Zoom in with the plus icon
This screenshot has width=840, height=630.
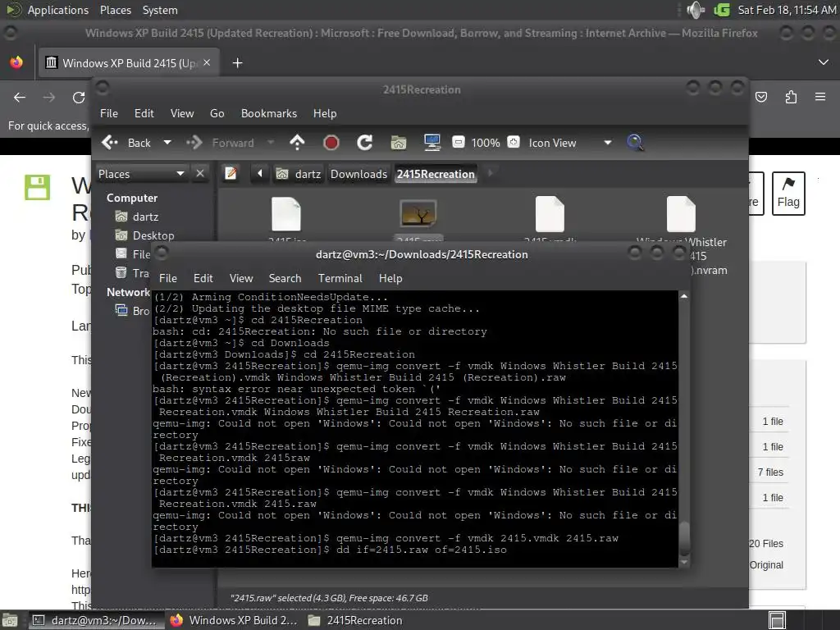coord(514,142)
